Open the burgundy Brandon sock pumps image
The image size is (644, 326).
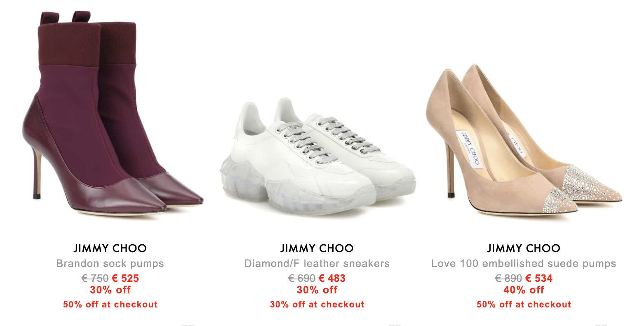(x=112, y=113)
